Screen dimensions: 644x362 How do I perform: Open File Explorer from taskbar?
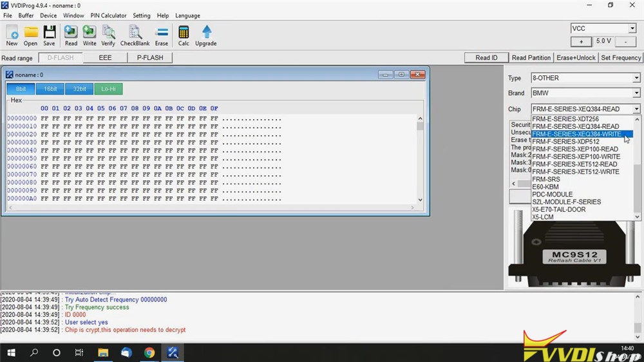pyautogui.click(x=102, y=352)
